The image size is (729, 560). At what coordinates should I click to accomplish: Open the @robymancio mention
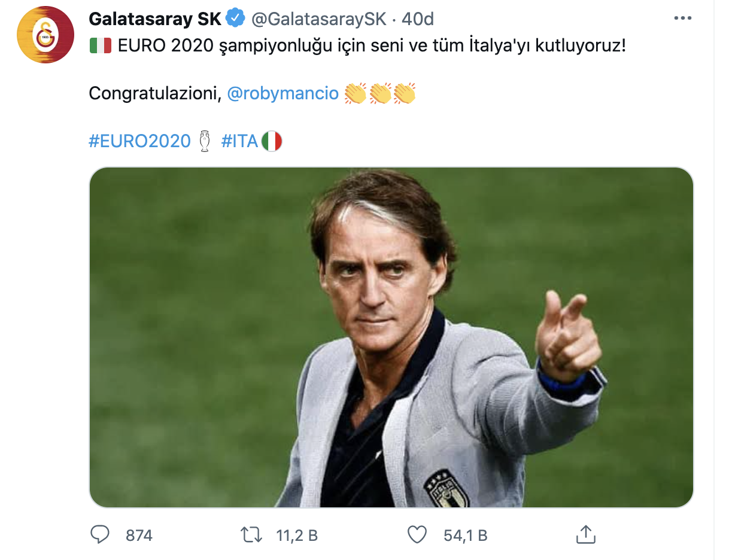click(283, 93)
